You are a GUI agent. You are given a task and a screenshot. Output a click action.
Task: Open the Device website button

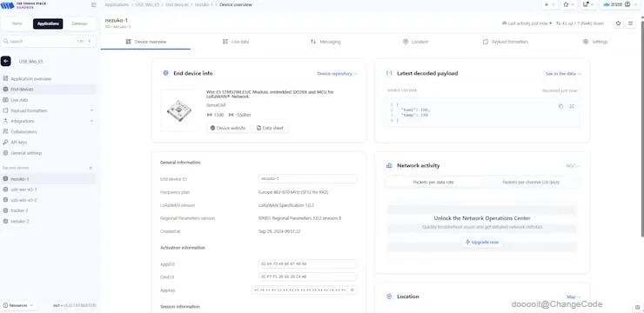click(x=228, y=128)
